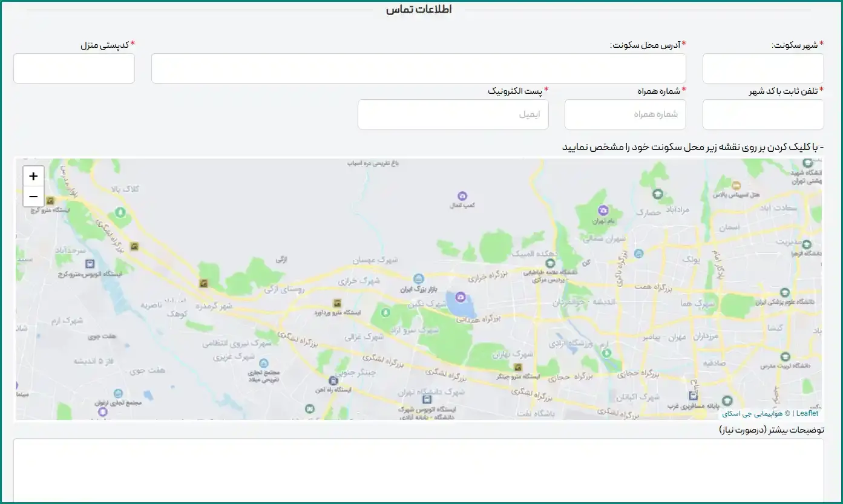Select the دانشگاه علوم پزشکی ایران icon
843x504 pixels.
click(x=784, y=292)
